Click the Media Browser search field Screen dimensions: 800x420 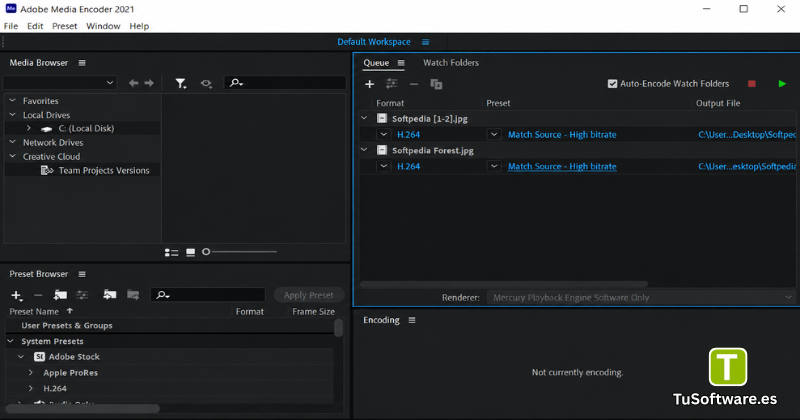click(285, 83)
